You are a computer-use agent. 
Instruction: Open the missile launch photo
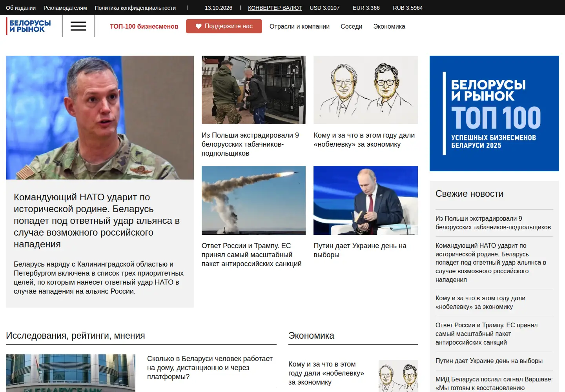[253, 200]
